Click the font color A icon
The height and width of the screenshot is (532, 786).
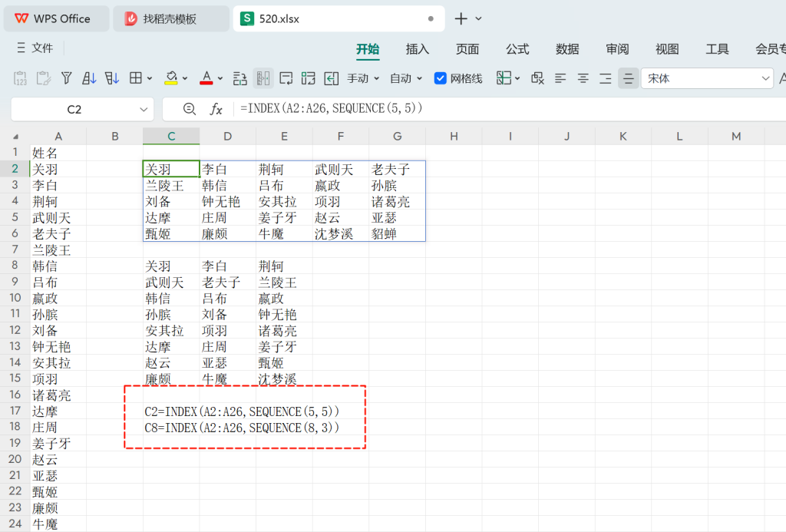pos(206,78)
